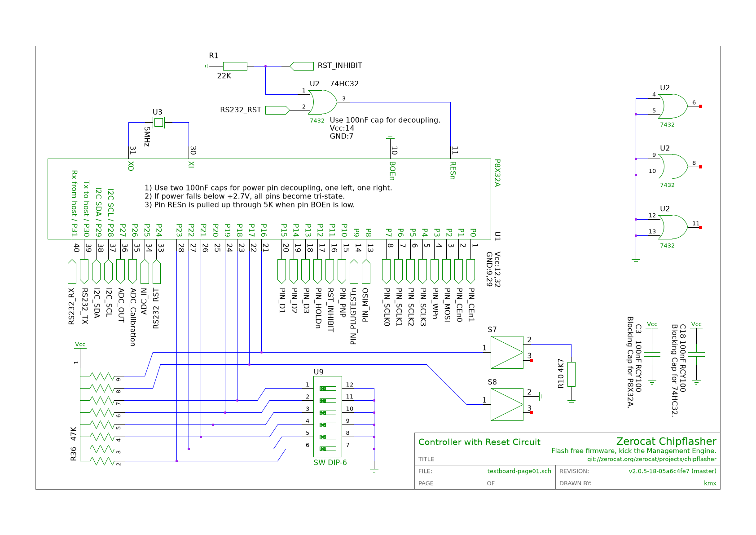This screenshot has height=535, width=756.
Task: Click the 'XO' pin name at pin 31
Action: pos(131,166)
